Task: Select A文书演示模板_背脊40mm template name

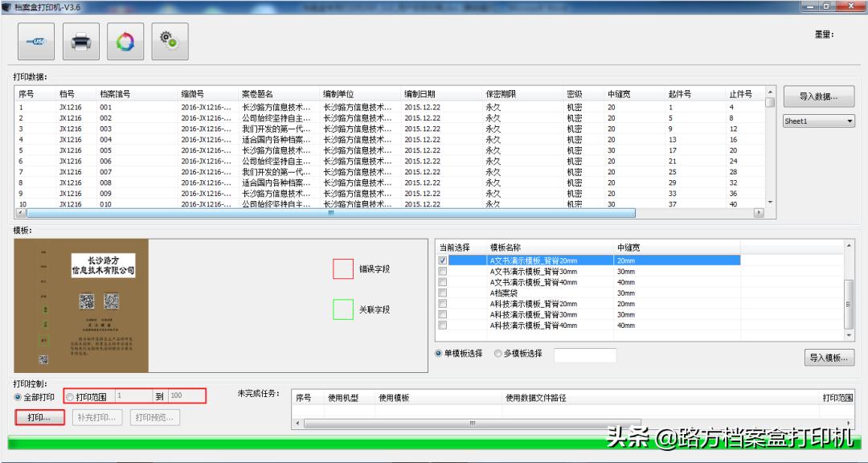Action: [x=533, y=282]
